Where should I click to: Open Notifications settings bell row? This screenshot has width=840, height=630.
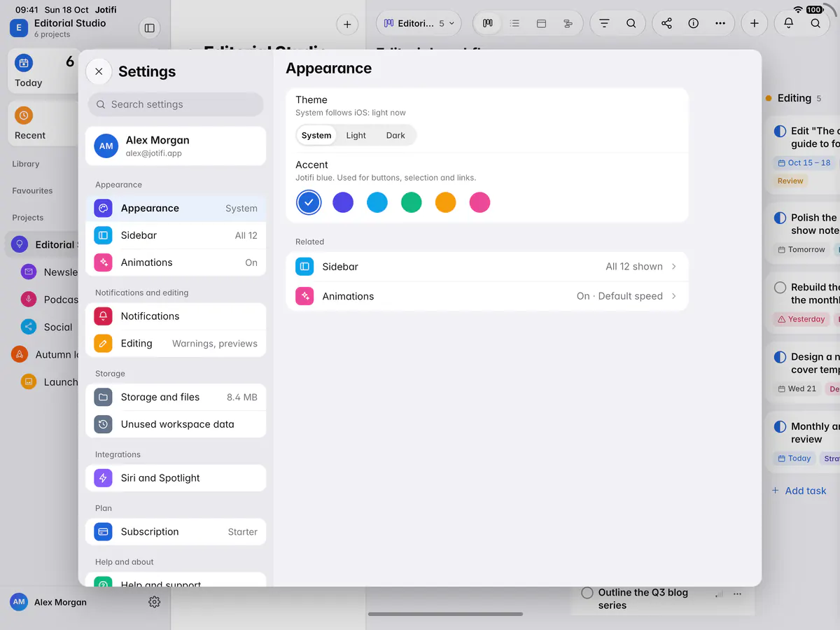click(x=176, y=316)
